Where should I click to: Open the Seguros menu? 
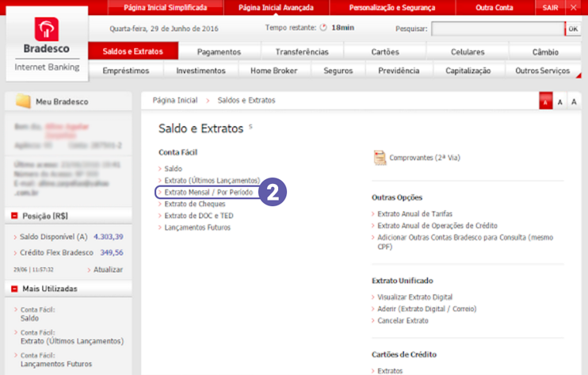[x=338, y=71]
